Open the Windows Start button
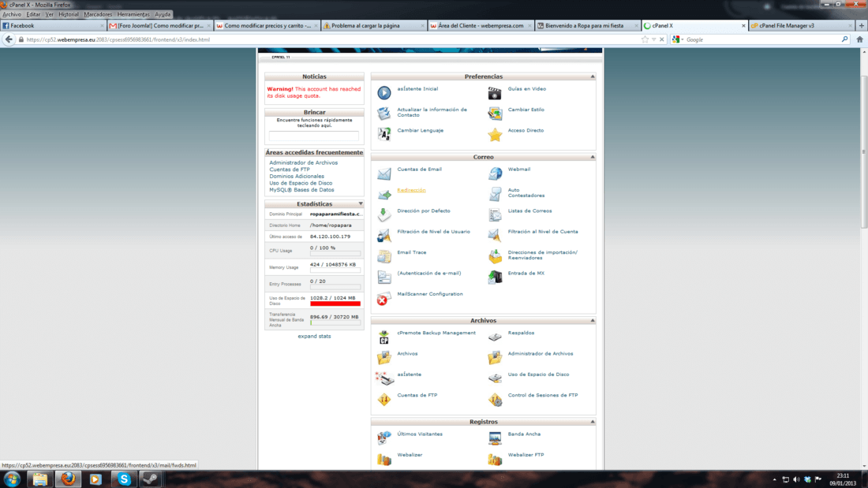868x488 pixels. click(12, 479)
